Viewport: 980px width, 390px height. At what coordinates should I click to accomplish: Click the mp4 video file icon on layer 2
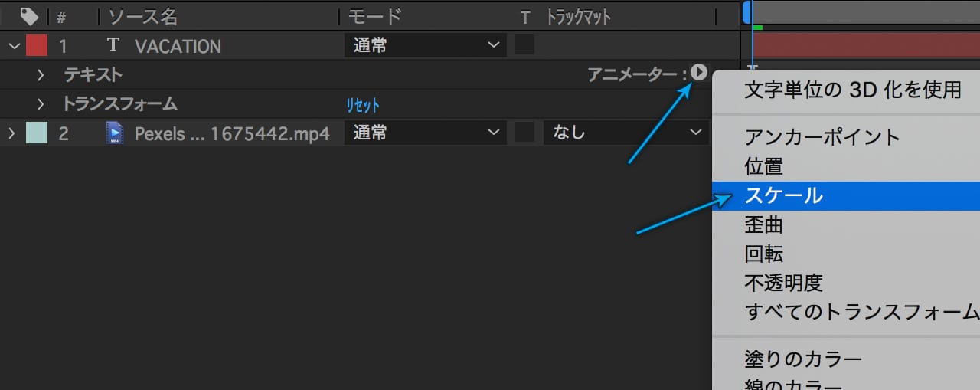click(x=115, y=133)
